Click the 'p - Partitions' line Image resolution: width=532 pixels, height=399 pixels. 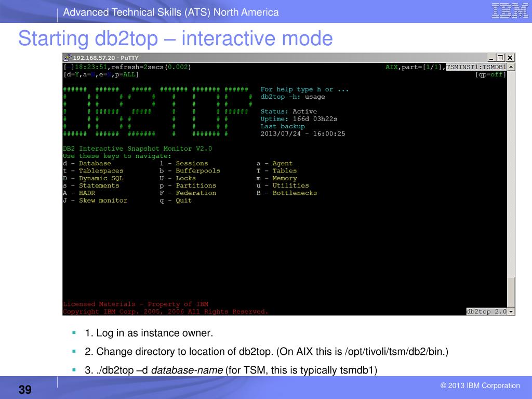(x=188, y=185)
